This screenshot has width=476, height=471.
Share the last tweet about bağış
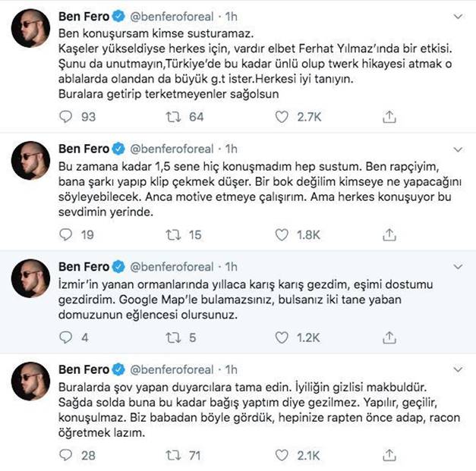point(389,455)
